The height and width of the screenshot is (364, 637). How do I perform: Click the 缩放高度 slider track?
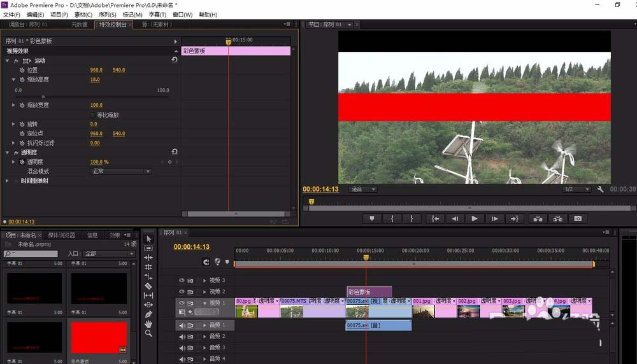coord(93,97)
